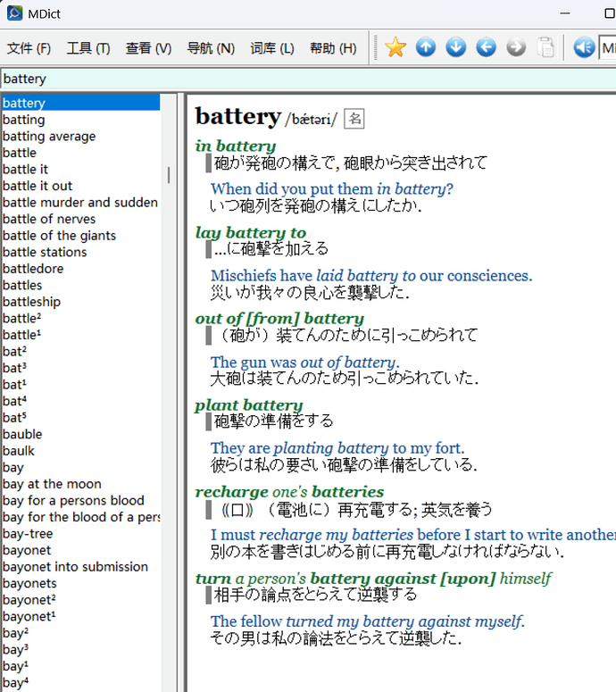Screen dimensions: 616x692
Task: Open the 词库 (L) menu
Action: pyautogui.click(x=271, y=48)
